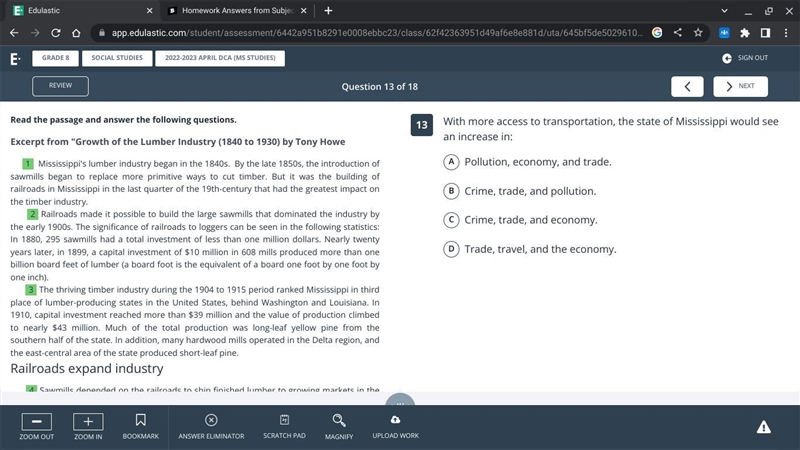Open the Extensions puzzle menu
Viewport: 800px width, 450px height.
pos(745,33)
